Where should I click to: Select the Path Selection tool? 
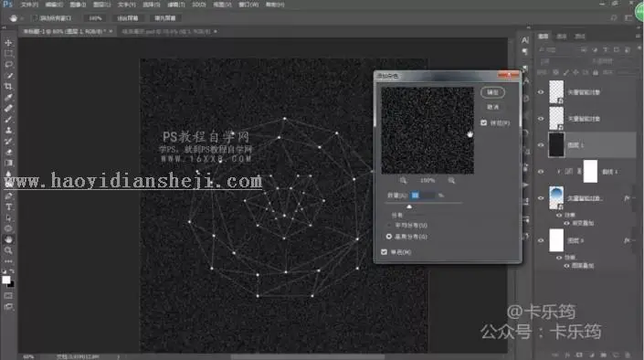click(x=8, y=217)
